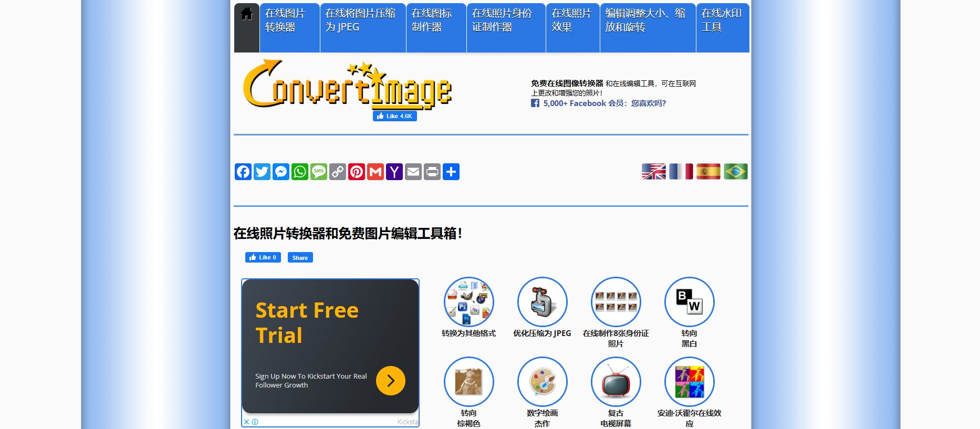
Task: Share via Facebook icon
Action: click(x=243, y=172)
